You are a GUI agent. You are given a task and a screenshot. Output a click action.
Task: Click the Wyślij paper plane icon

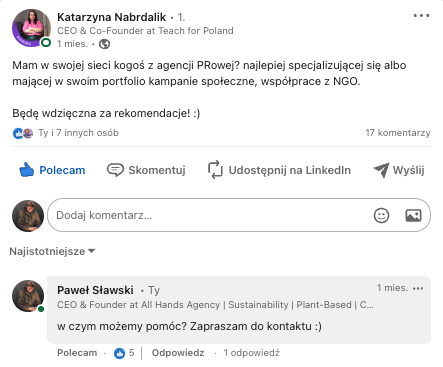pos(381,170)
